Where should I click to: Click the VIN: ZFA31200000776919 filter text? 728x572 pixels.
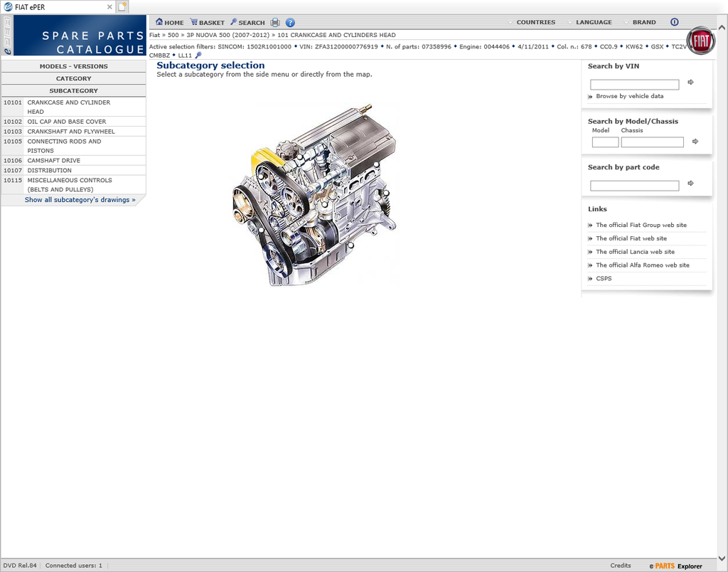click(x=338, y=46)
